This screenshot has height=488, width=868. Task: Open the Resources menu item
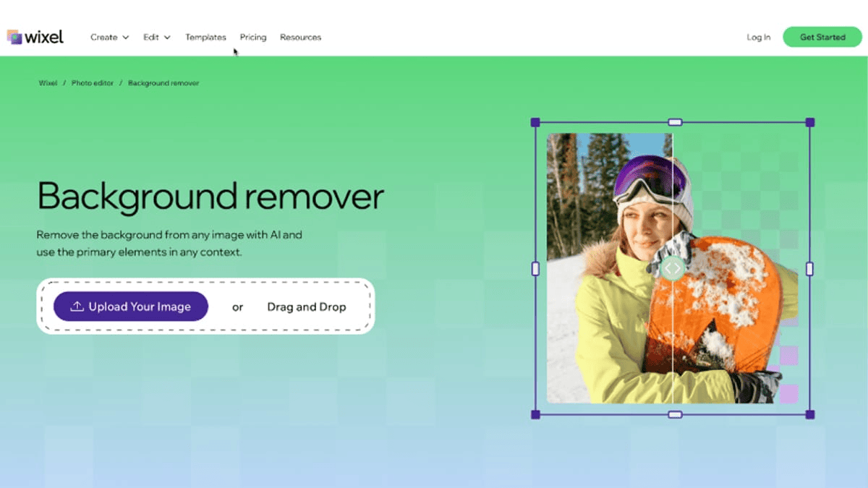tap(300, 37)
